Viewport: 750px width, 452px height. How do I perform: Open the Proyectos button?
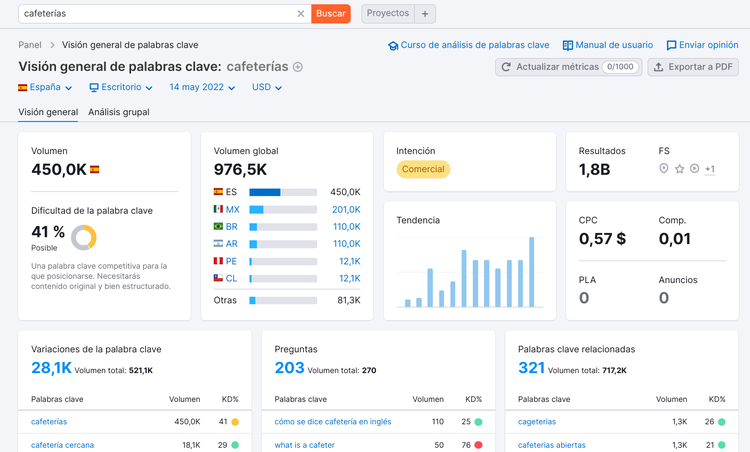tap(388, 13)
